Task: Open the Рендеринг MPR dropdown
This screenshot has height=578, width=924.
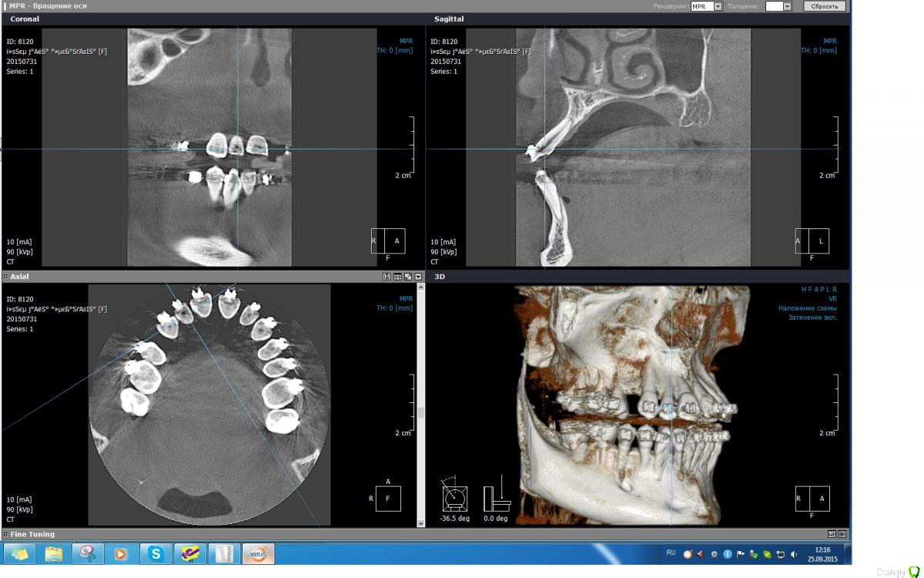Action: [718, 6]
